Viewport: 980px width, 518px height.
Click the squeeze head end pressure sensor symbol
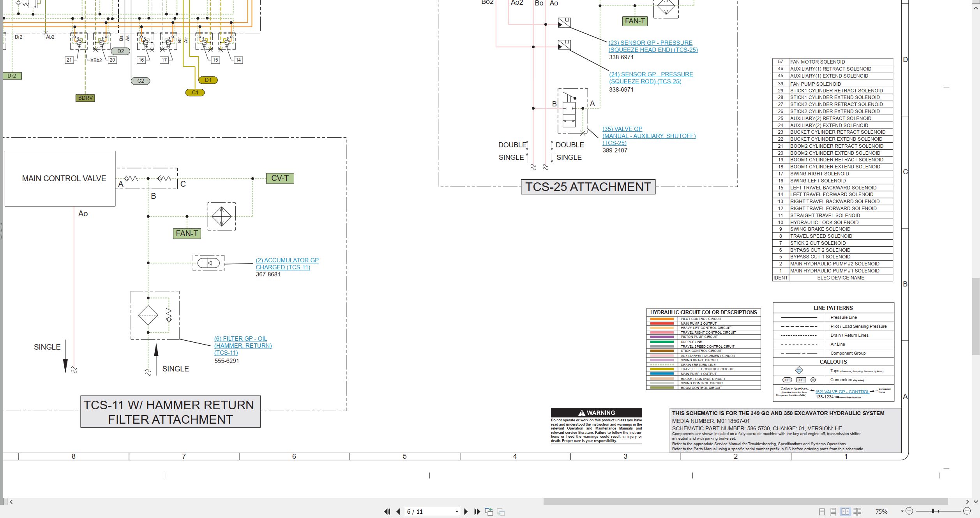(x=564, y=23)
